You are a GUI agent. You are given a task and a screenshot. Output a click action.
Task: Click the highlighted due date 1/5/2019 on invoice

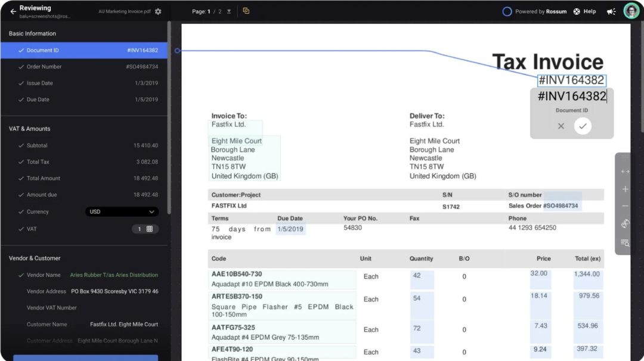[290, 229]
